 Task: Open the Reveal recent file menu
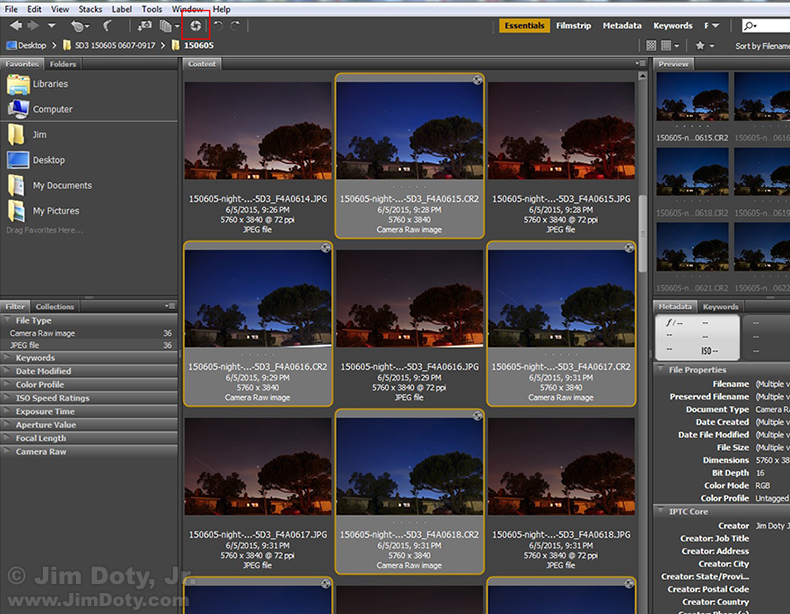[x=80, y=26]
